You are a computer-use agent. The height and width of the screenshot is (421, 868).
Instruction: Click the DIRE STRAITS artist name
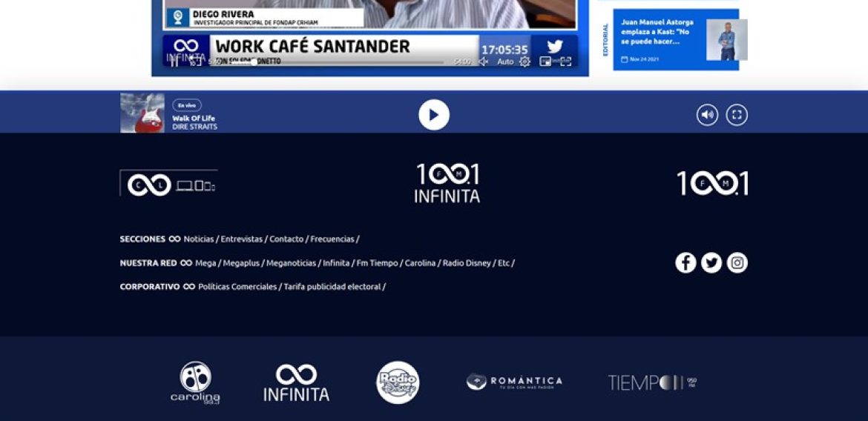click(195, 127)
